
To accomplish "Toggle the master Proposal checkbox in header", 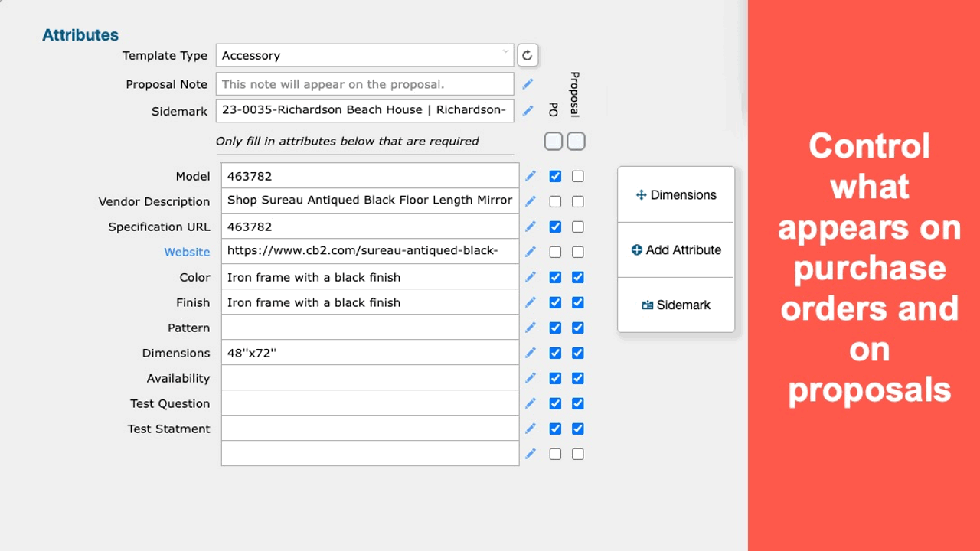I will (x=577, y=141).
